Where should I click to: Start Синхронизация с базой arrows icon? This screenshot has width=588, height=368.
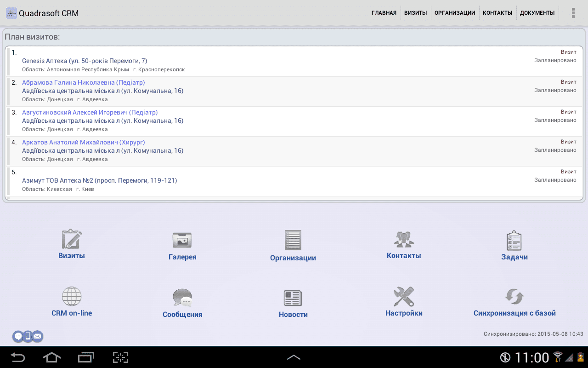(514, 297)
